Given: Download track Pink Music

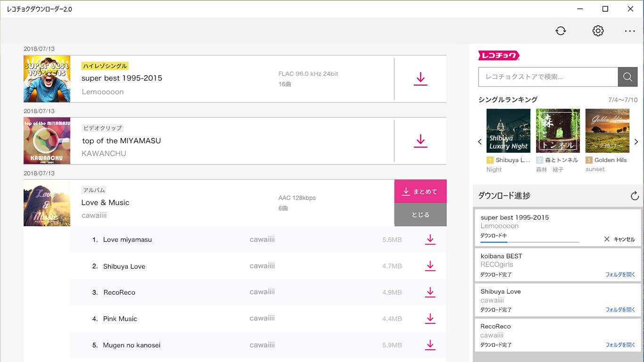Looking at the screenshot, I should coord(430,319).
